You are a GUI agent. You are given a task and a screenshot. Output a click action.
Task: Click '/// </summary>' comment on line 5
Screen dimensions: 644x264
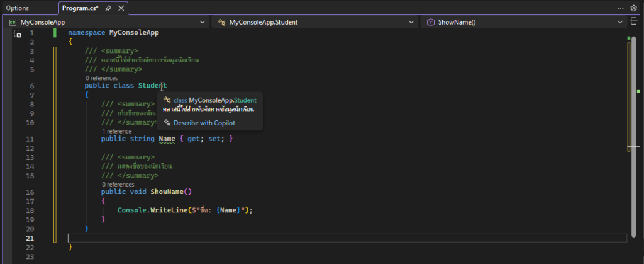point(113,69)
